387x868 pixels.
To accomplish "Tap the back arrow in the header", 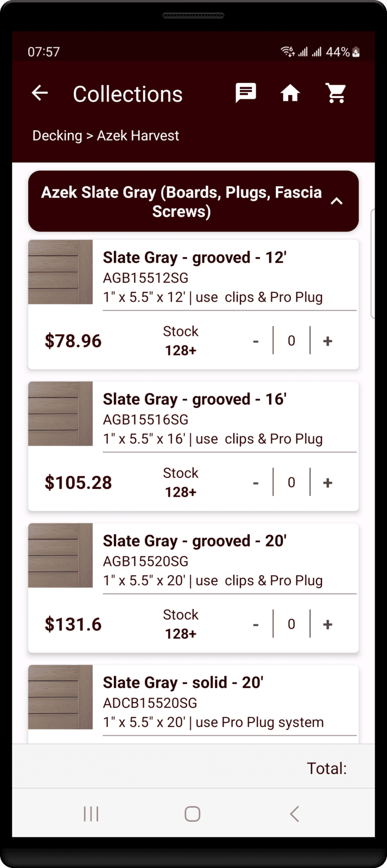I will click(40, 93).
